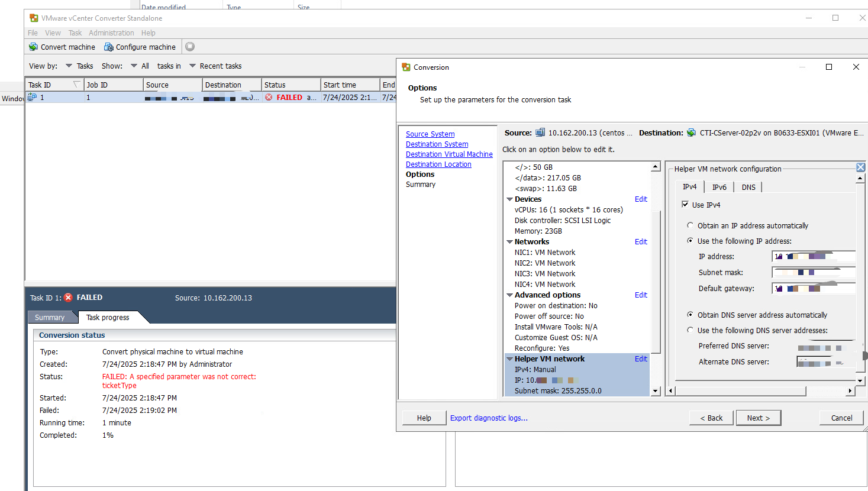Cancel the conversion wizard
Screen dimensions: 868x491
pyautogui.click(x=841, y=418)
